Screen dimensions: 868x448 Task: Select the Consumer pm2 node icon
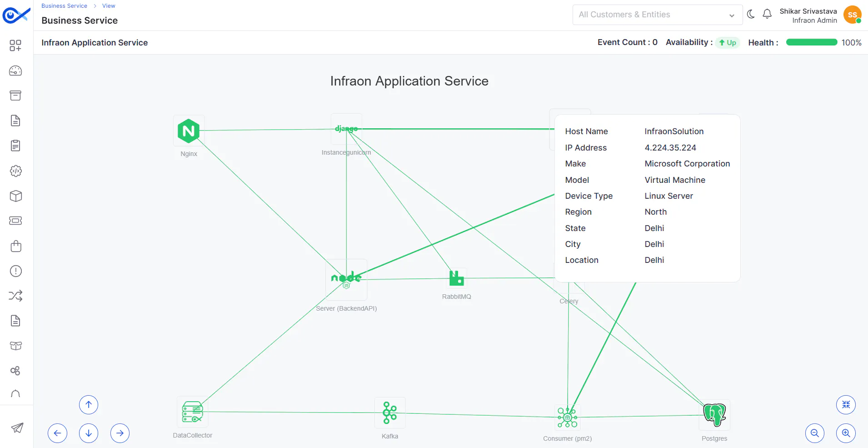pyautogui.click(x=567, y=417)
